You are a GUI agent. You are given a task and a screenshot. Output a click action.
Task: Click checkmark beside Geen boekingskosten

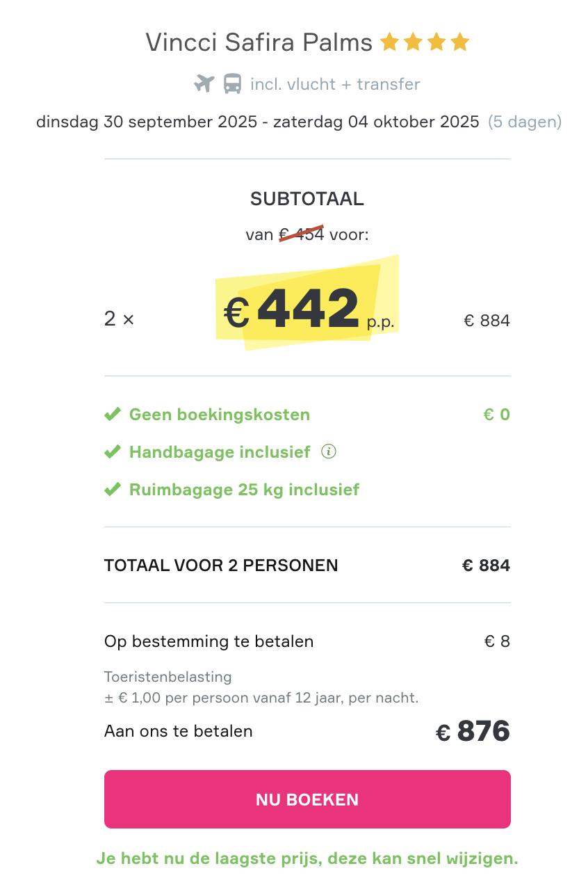point(112,415)
